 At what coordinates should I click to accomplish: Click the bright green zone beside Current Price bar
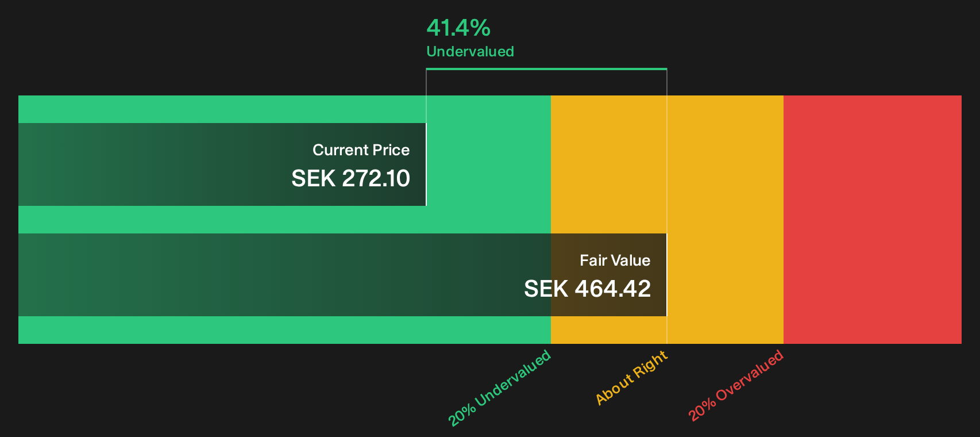(488, 164)
